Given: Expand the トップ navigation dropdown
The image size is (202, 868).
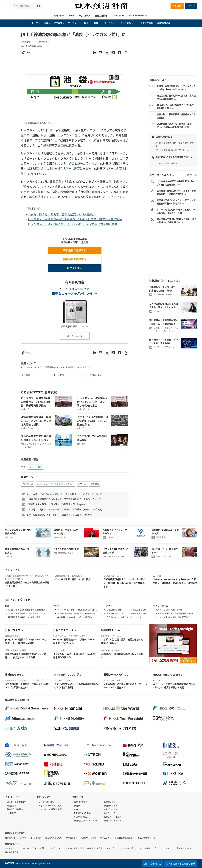Looking at the screenshot, I should [x=36, y=23].
